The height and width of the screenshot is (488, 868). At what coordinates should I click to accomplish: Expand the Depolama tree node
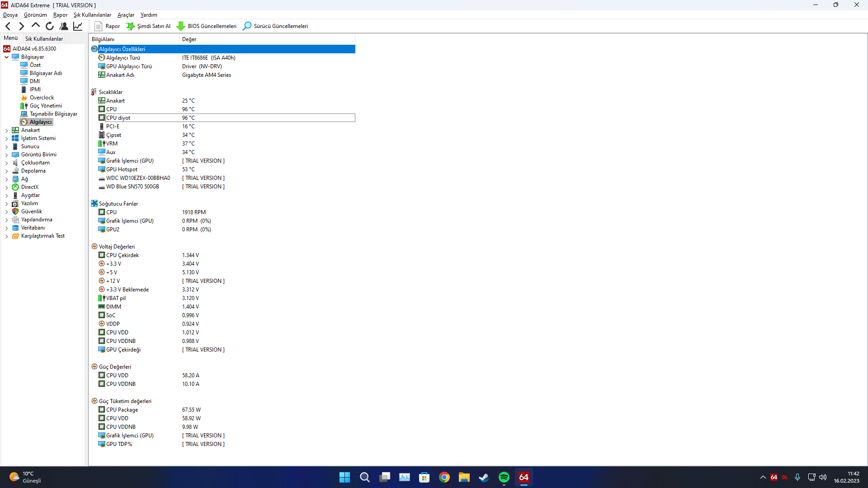click(x=6, y=171)
